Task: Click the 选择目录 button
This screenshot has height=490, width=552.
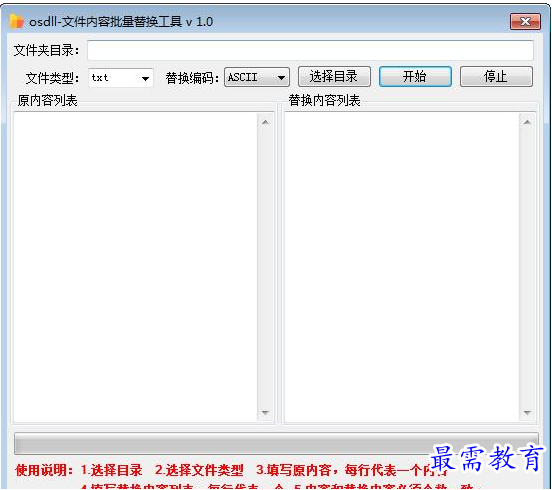Action: coord(334,76)
